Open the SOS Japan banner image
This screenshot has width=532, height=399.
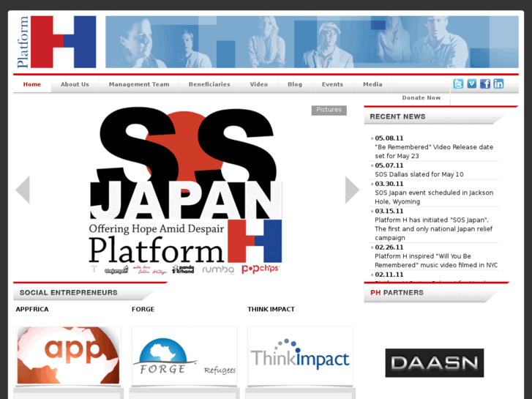185,190
